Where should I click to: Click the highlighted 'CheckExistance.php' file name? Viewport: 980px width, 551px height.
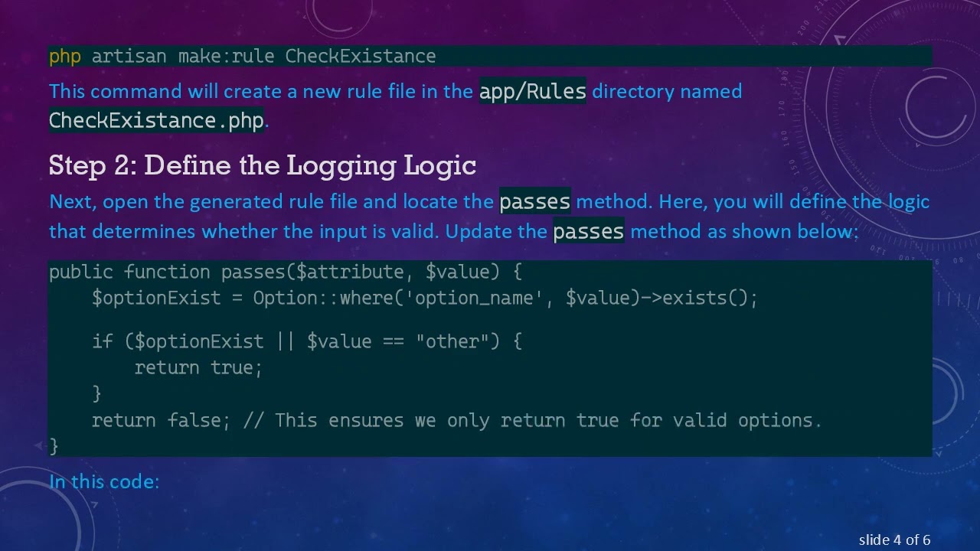tap(156, 120)
